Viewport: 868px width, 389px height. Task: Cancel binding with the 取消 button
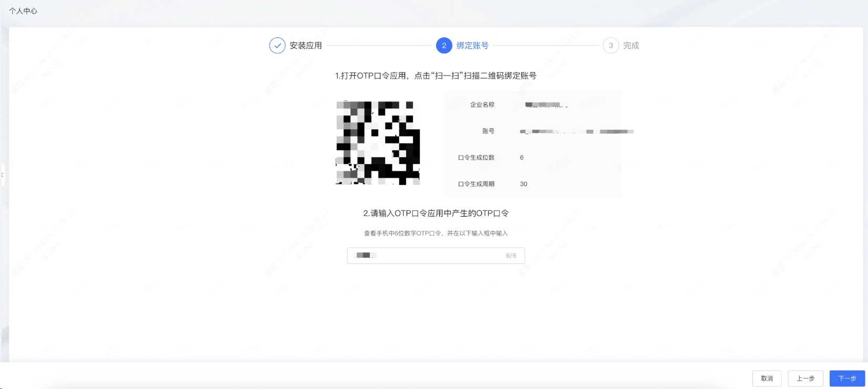pyautogui.click(x=767, y=378)
